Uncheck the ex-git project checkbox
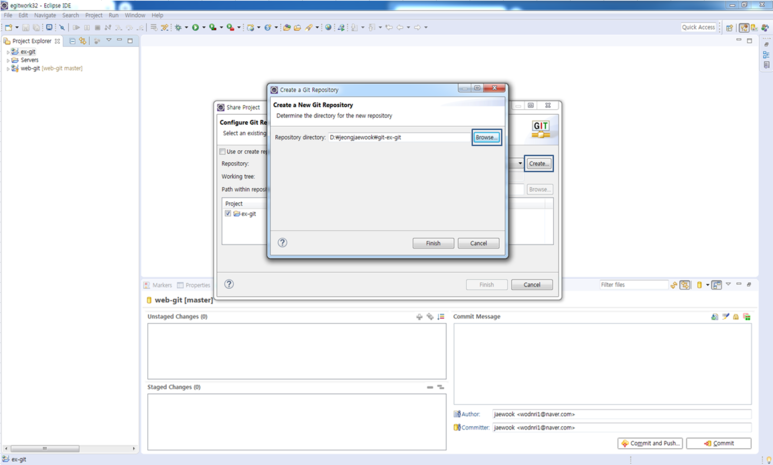Screen dimensions: 773x465 [228, 214]
